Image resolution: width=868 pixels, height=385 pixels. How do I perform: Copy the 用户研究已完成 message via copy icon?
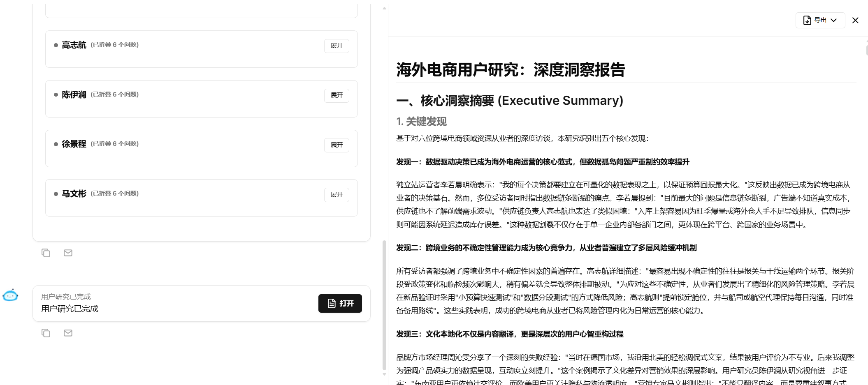click(46, 333)
